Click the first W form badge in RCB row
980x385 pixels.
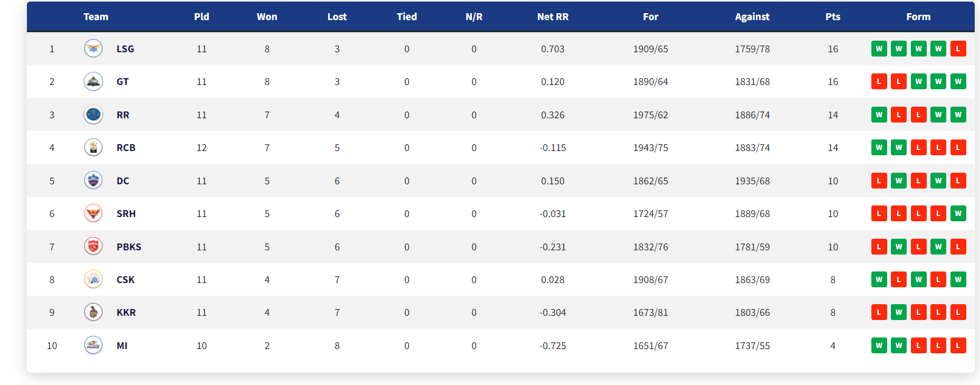(x=879, y=147)
